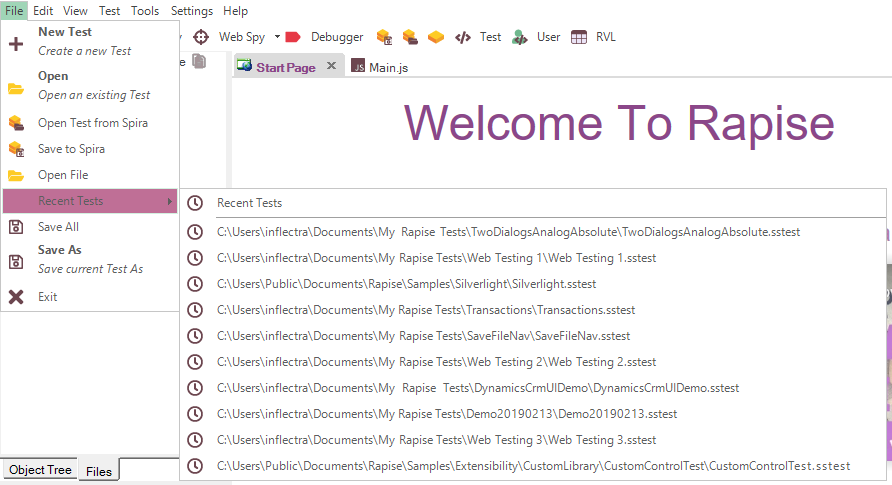This screenshot has height=485, width=892.
Task: Choose Exit entry in File menu
Action: click(90, 297)
